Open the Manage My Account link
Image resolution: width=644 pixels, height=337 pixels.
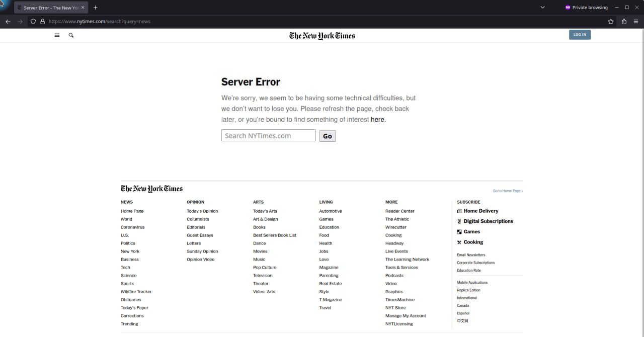tap(406, 316)
